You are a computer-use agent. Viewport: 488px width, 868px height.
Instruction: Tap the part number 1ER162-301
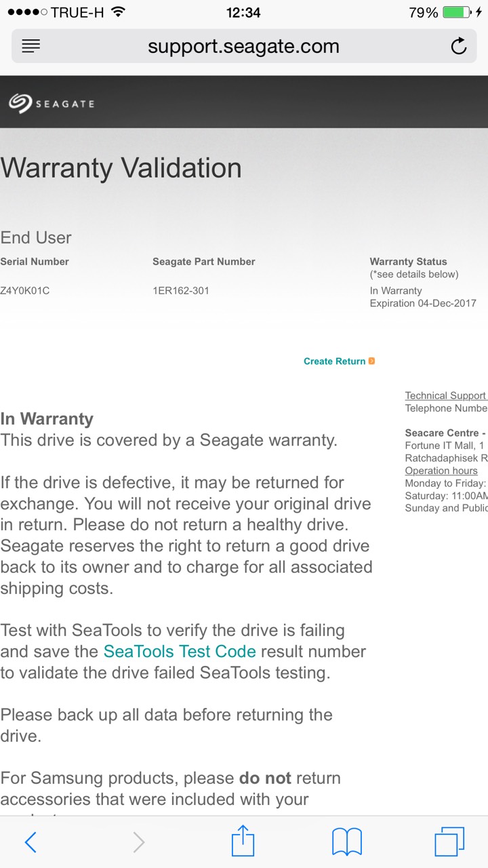coord(181,291)
